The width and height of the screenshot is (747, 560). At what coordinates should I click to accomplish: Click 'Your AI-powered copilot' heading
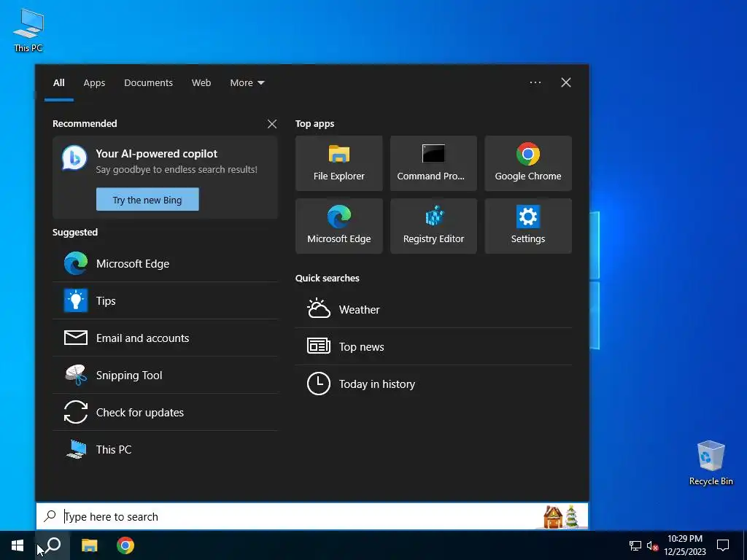point(156,154)
